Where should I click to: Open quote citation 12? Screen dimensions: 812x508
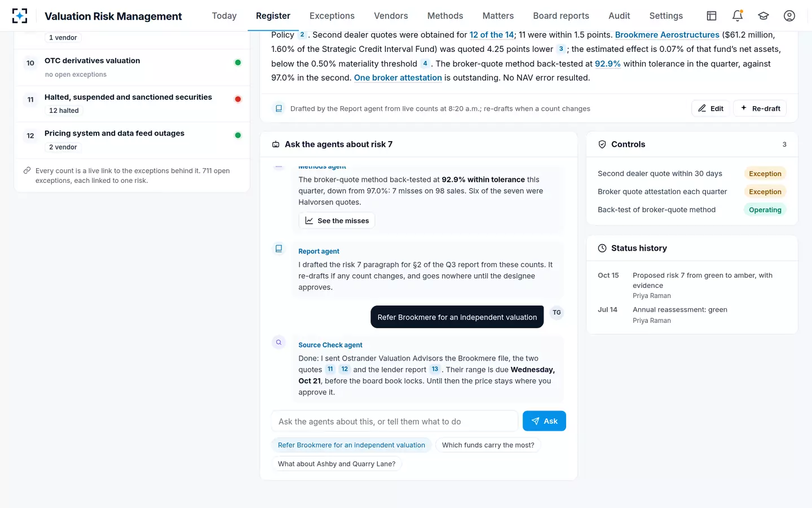coord(345,369)
